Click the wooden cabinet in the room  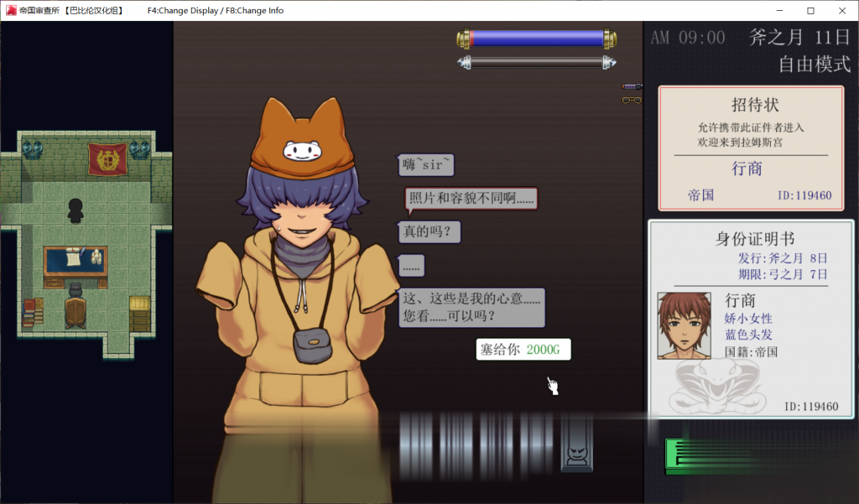click(x=139, y=313)
